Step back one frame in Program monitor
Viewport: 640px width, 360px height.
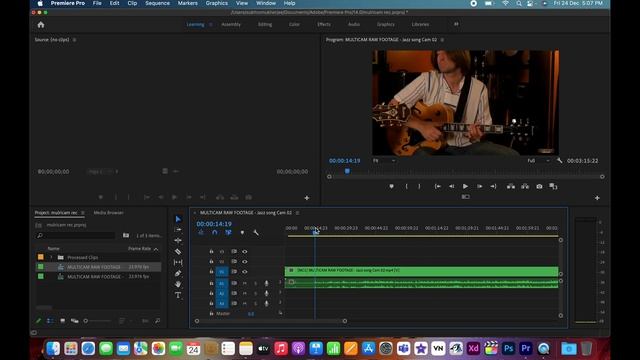[451, 186]
